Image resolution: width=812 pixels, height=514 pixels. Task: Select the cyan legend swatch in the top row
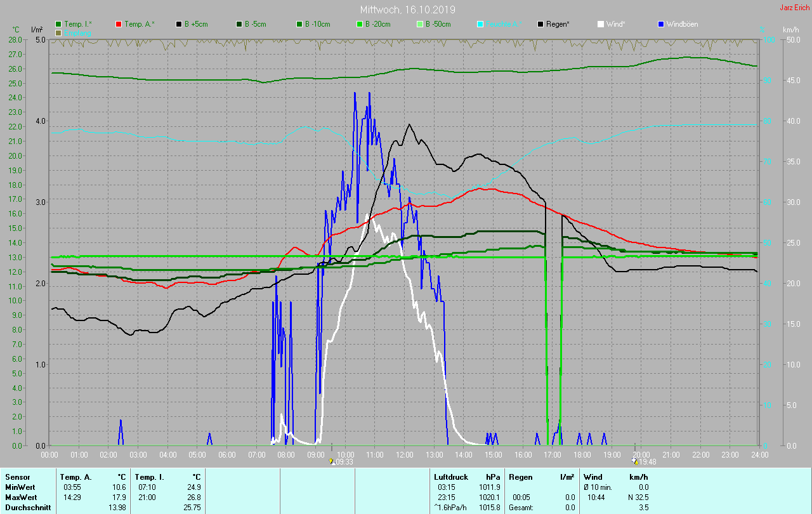tap(480, 24)
